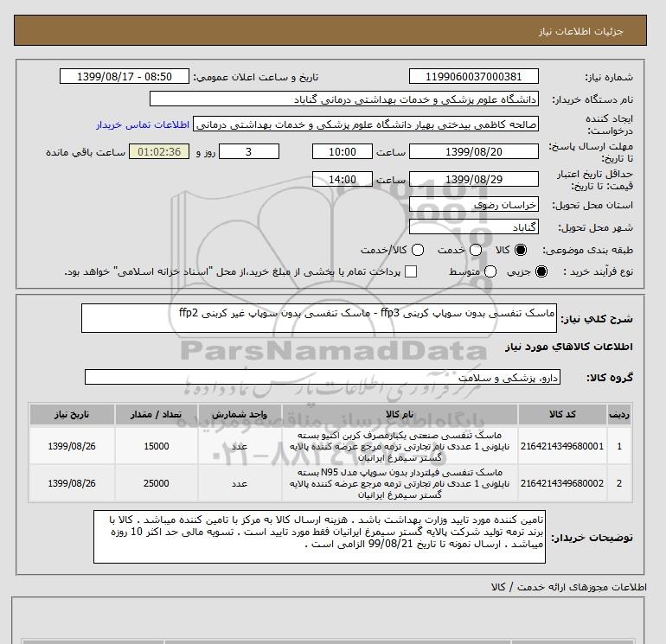Screen dimensions: 666x644
Task: Click the جزئیات اطلاعات نیاز page header
Action: (580, 31)
